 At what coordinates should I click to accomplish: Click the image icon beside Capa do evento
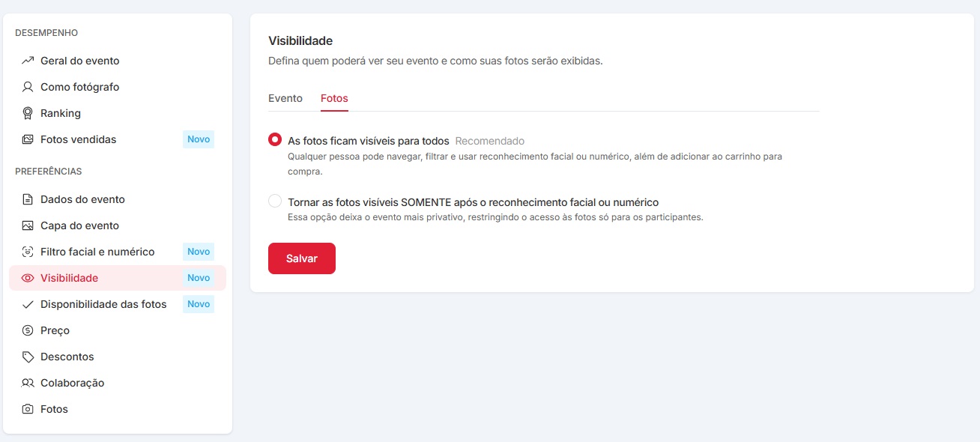pyautogui.click(x=28, y=225)
